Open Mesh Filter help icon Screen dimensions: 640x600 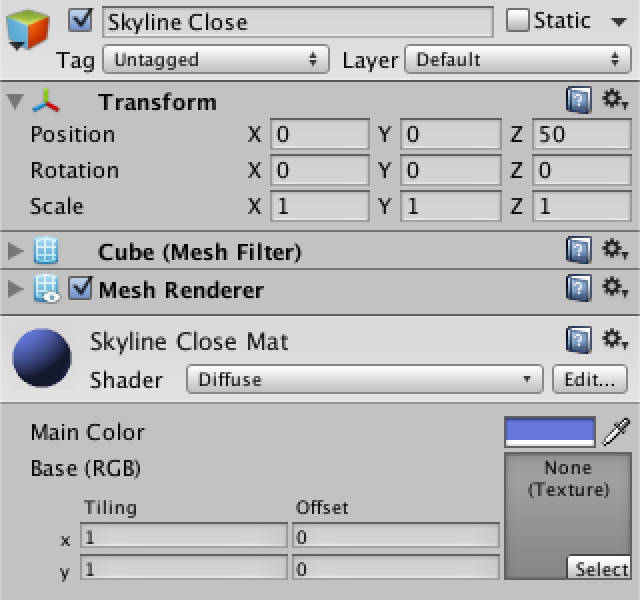[579, 250]
